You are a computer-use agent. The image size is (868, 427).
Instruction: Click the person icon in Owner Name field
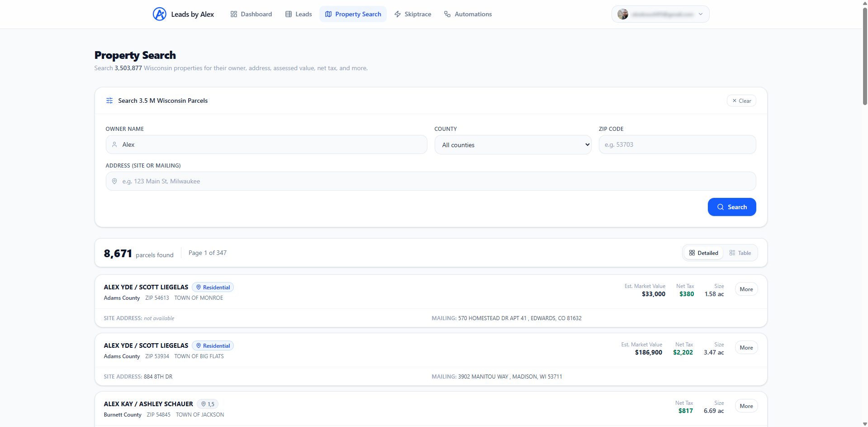tap(114, 144)
